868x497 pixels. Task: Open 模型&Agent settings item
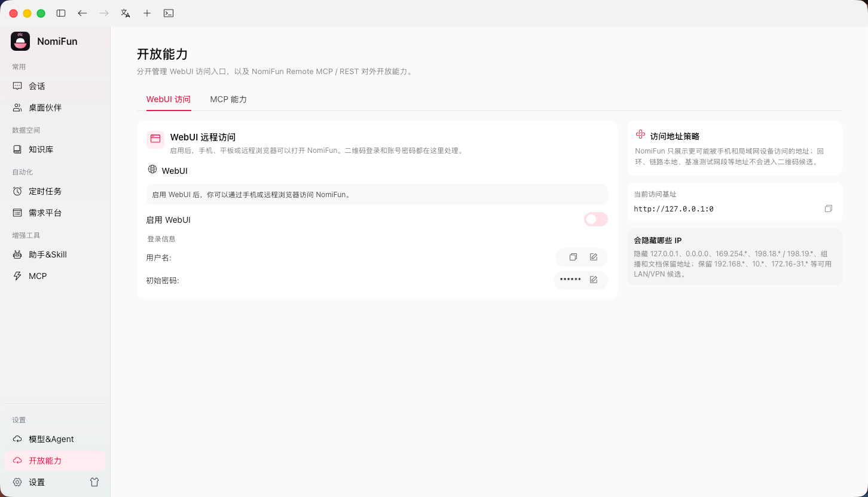point(55,439)
